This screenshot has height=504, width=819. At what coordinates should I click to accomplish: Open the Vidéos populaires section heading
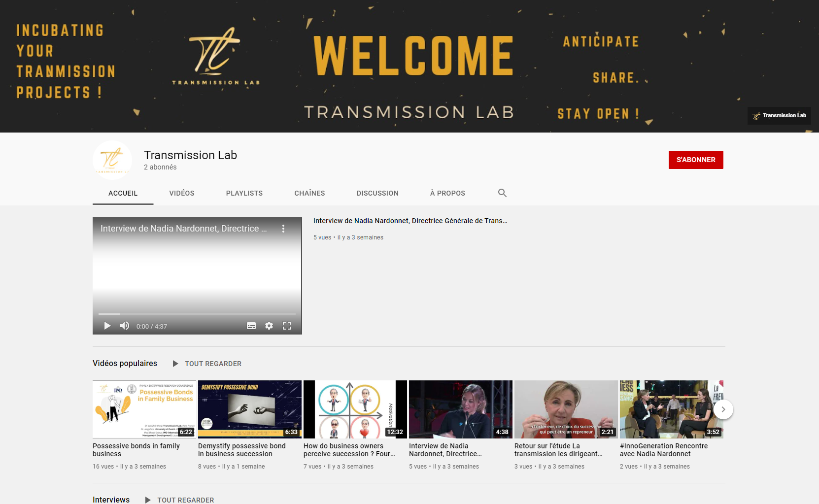(125, 363)
